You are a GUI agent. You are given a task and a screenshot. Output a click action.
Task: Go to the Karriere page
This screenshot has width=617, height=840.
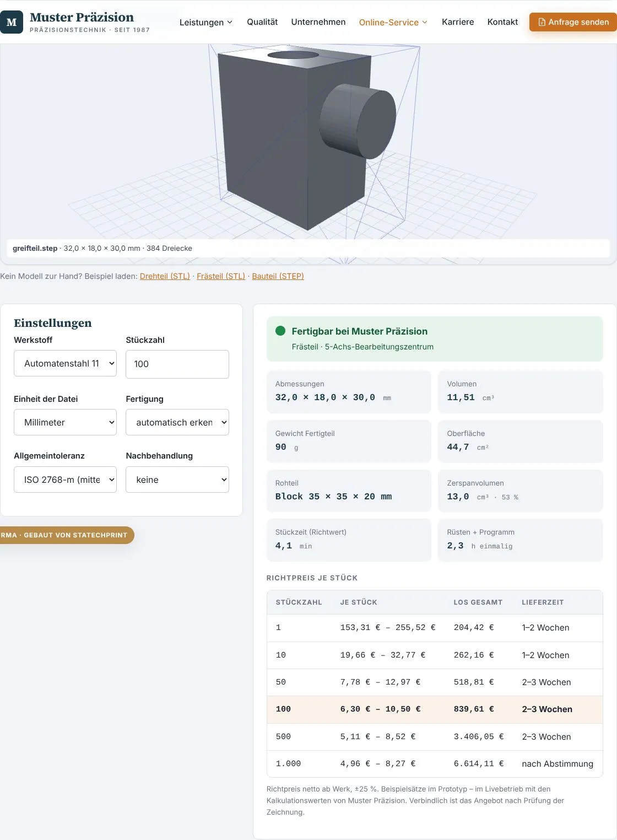[458, 22]
